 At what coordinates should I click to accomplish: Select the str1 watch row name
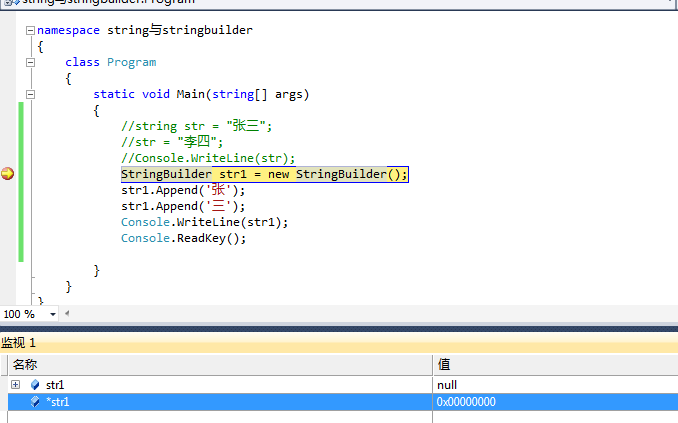[55, 385]
